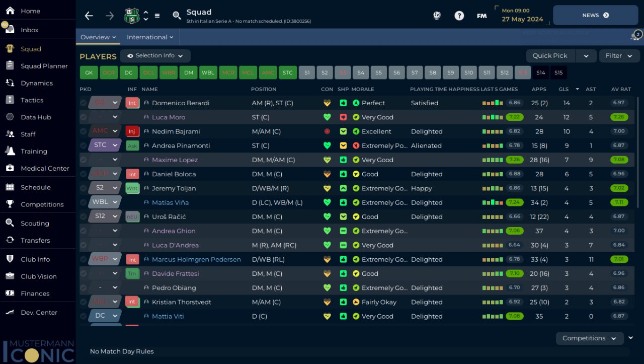This screenshot has height=364, width=644.
Task: Click the FM logo icon
Action: coord(481,16)
